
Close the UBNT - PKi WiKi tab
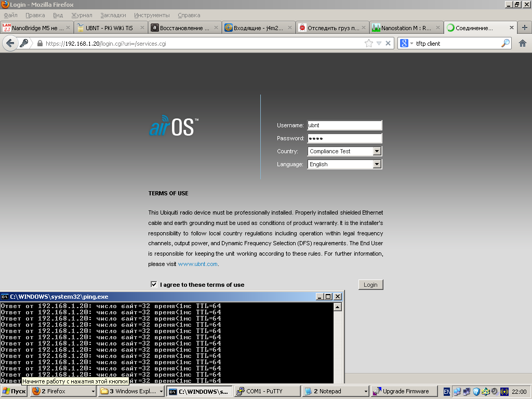(x=142, y=28)
